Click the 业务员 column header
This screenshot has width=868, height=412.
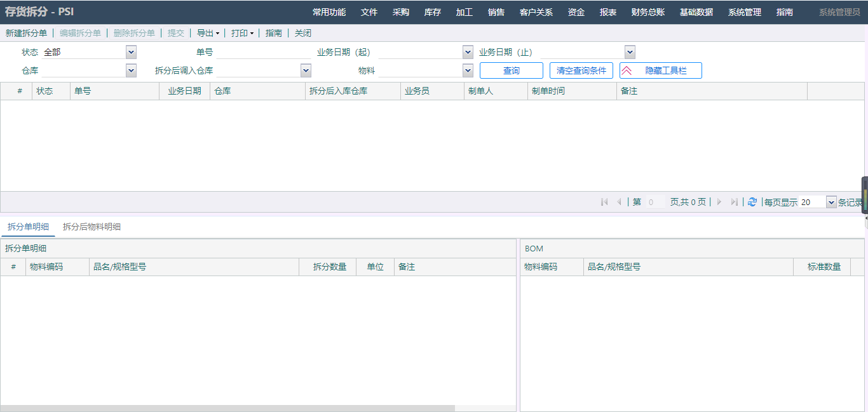tap(432, 91)
